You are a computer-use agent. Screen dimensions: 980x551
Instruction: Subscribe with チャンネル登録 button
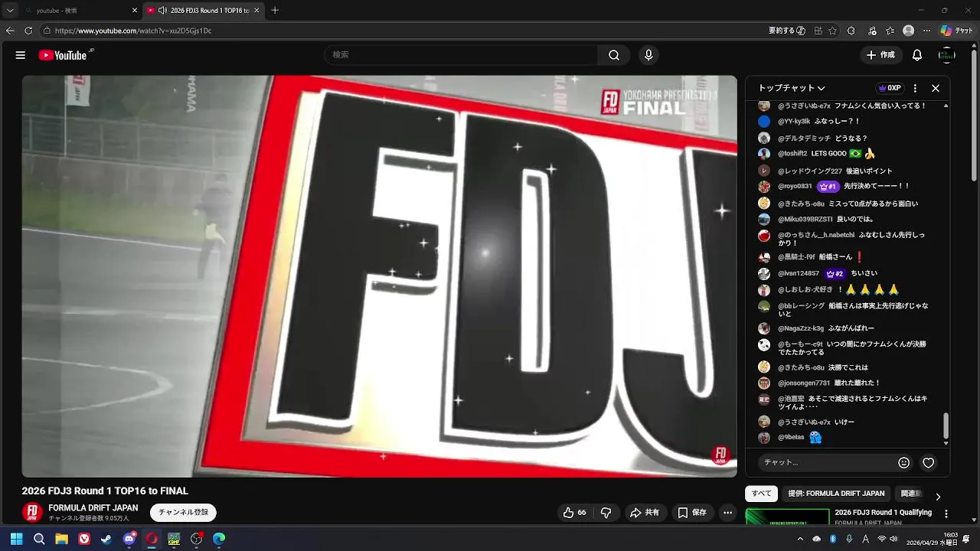[183, 513]
